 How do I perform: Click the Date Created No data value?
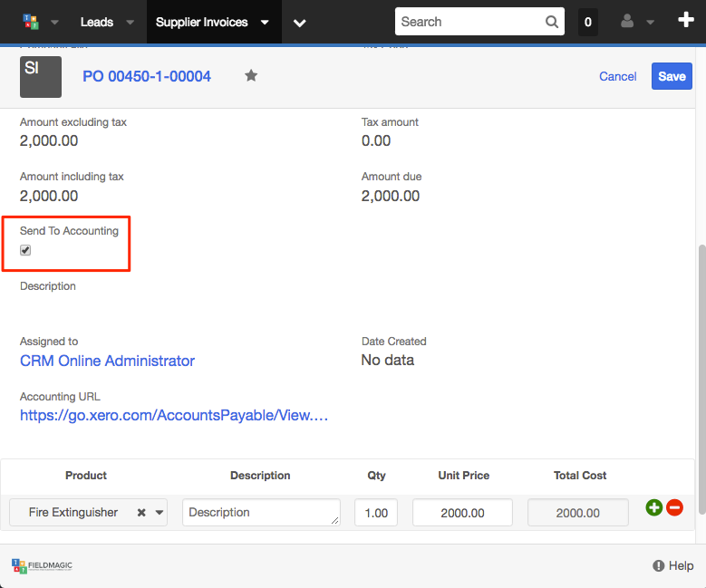[388, 361]
